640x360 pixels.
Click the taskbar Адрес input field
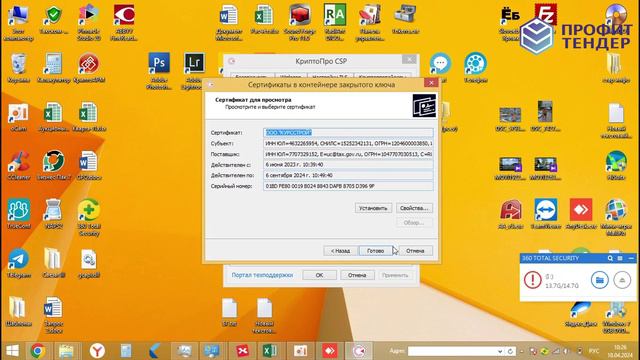pos(452,351)
